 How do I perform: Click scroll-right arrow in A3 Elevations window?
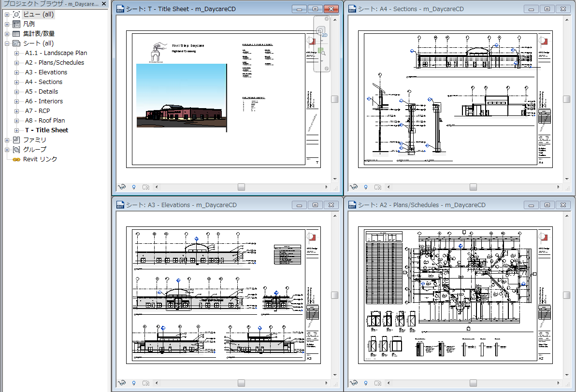coord(326,383)
